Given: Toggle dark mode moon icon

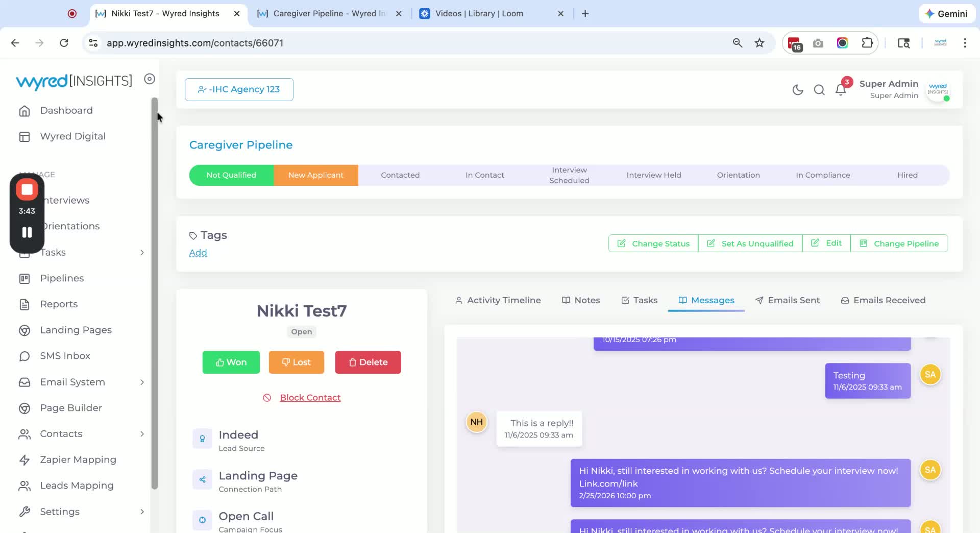Looking at the screenshot, I should 797,90.
